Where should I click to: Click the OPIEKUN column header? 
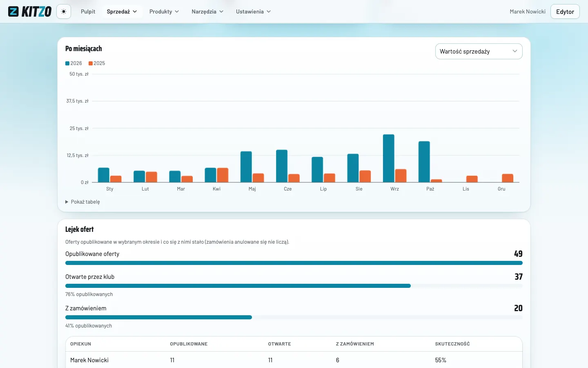click(x=80, y=344)
